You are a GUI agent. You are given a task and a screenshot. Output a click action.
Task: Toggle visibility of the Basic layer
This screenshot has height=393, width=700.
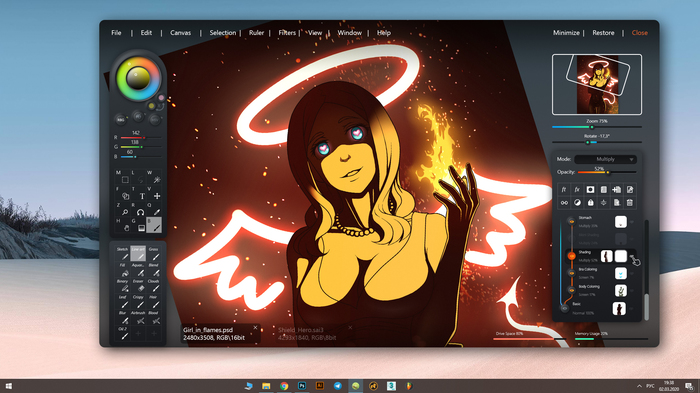[565, 308]
